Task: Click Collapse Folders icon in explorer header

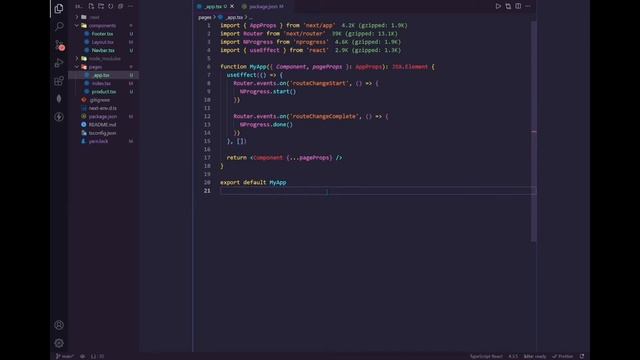Action: coord(120,6)
